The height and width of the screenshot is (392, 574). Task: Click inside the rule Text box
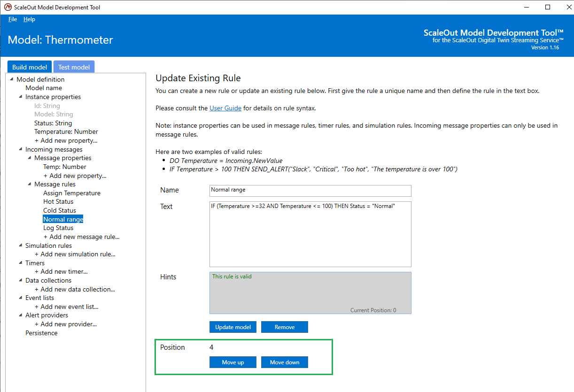[x=310, y=234]
